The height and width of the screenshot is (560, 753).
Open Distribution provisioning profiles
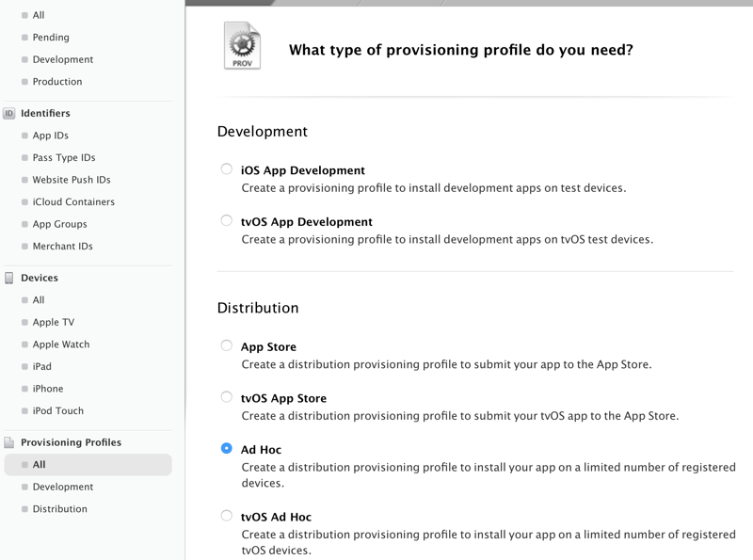59,509
